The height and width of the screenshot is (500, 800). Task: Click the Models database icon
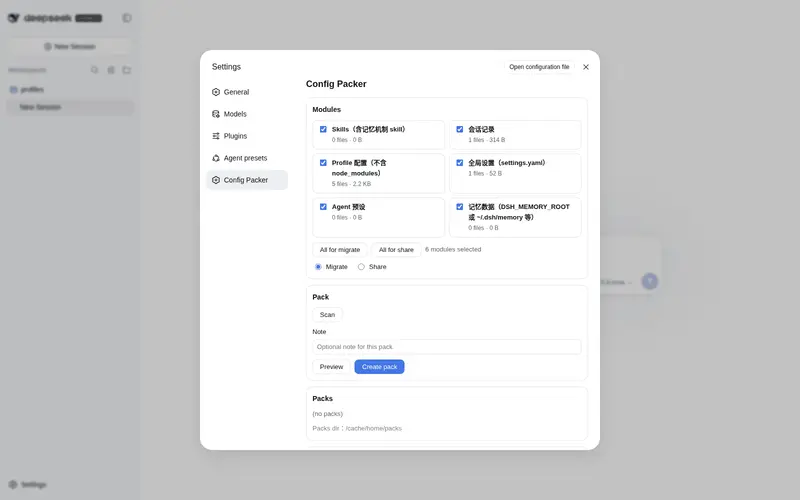(216, 114)
